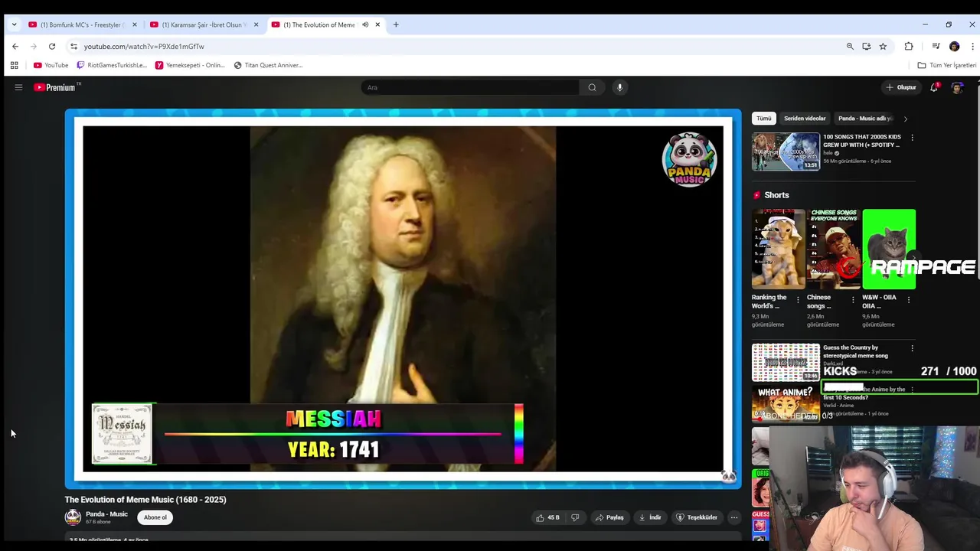The width and height of the screenshot is (980, 551).
Task: Open Panda - Music channel avatar
Action: tap(73, 517)
